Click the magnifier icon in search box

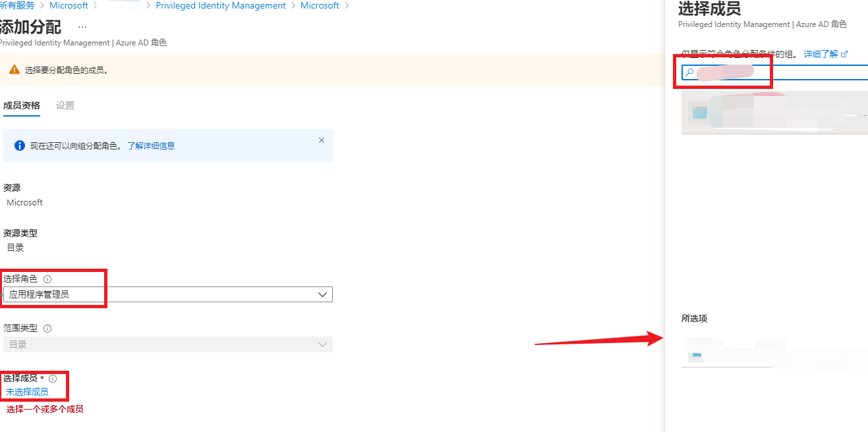point(689,72)
